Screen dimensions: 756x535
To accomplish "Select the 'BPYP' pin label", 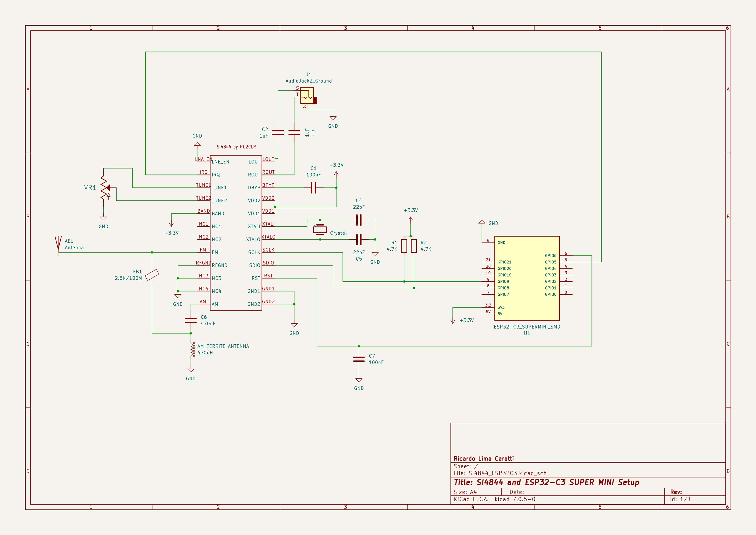I will [268, 185].
